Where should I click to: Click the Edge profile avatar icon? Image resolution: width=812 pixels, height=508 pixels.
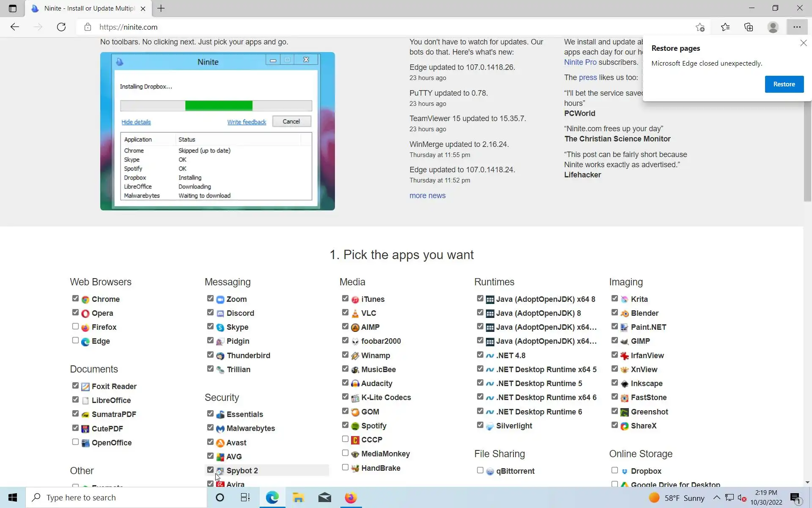[x=773, y=27]
